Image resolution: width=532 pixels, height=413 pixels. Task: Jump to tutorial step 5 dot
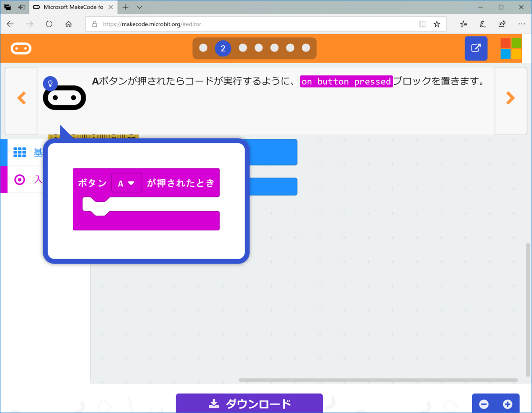(x=274, y=48)
